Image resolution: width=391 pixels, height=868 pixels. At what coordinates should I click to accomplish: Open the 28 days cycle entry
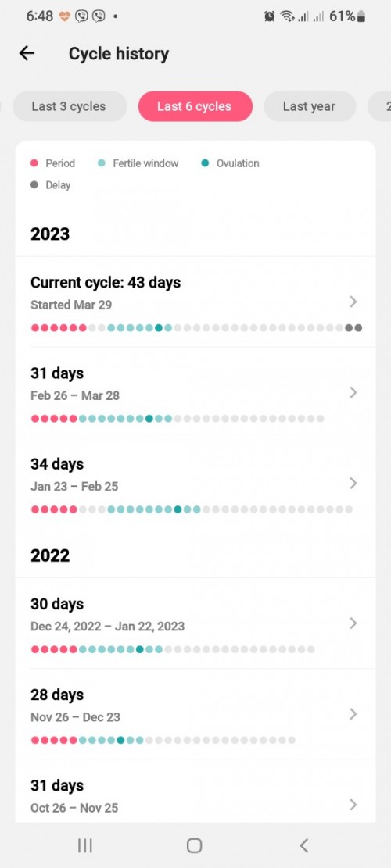coord(195,714)
